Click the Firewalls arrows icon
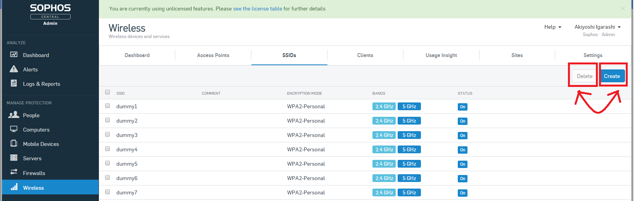 14,172
